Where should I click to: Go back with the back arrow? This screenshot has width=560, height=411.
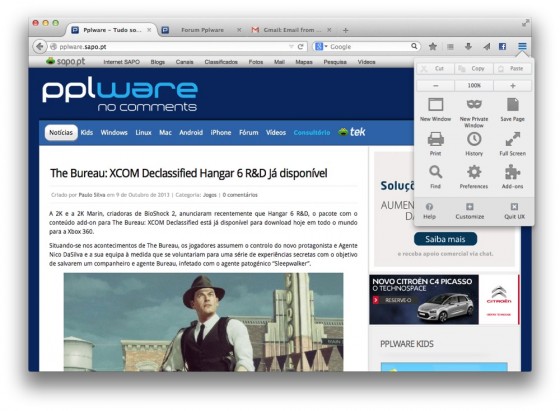click(40, 46)
